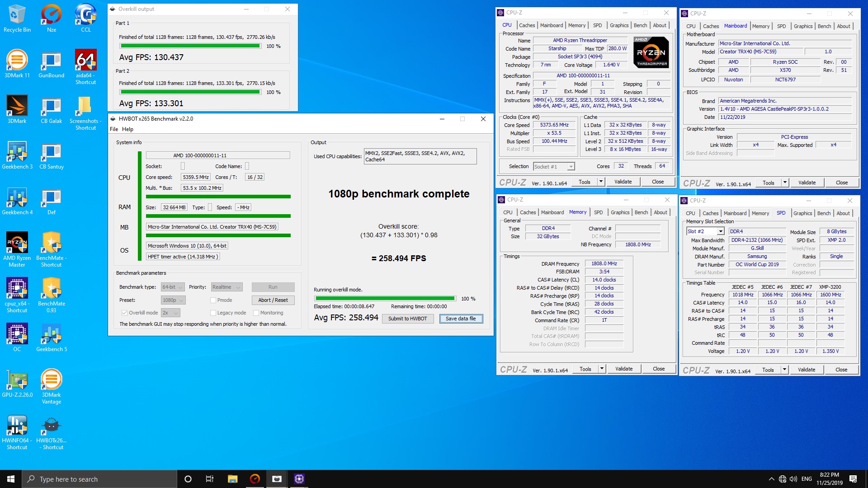Screen dimensions: 868x488
Task: Launch the 3DMark desktop icon
Action: tap(17, 109)
